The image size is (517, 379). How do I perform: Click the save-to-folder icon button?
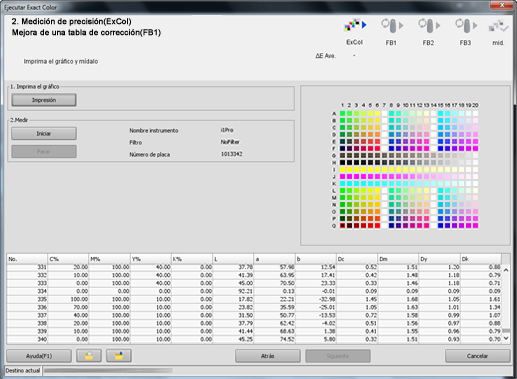click(119, 356)
